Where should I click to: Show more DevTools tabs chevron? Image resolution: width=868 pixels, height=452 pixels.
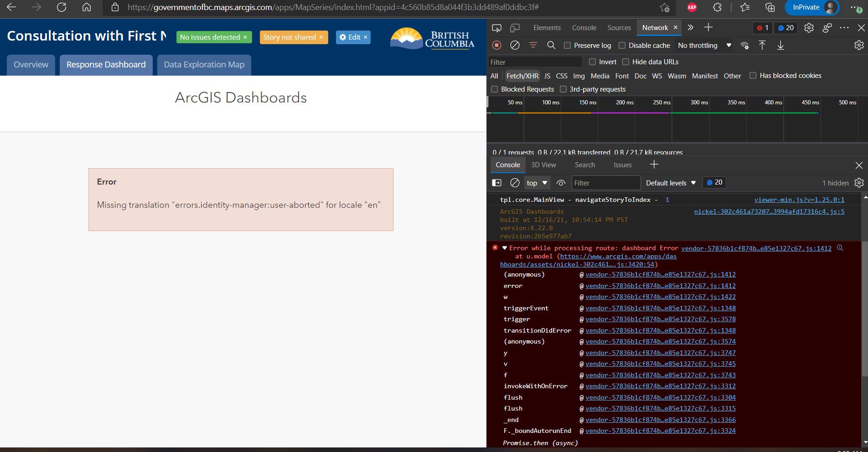point(691,28)
